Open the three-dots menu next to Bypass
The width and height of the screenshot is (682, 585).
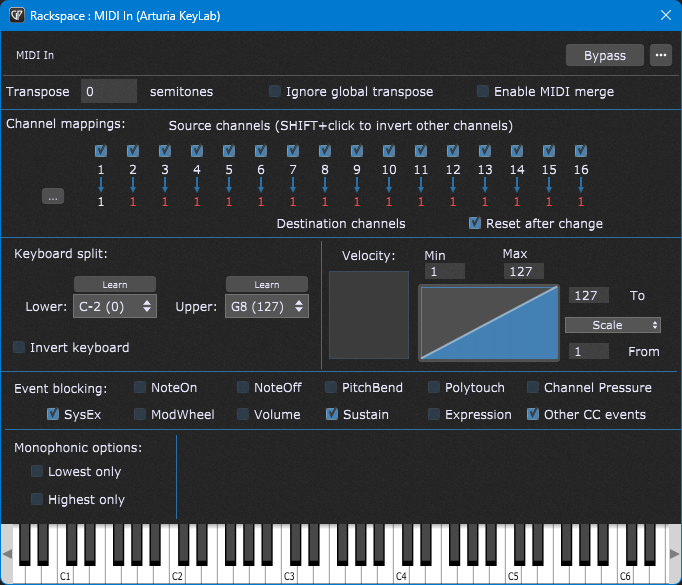pos(661,55)
